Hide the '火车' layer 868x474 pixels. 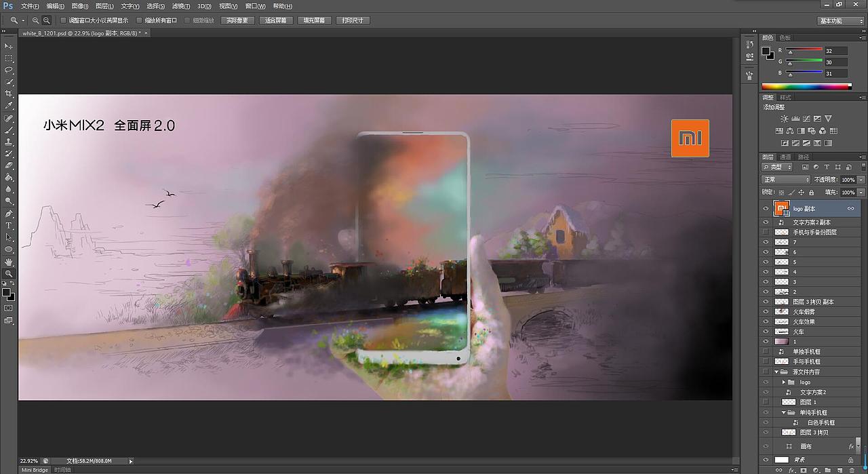(x=766, y=332)
